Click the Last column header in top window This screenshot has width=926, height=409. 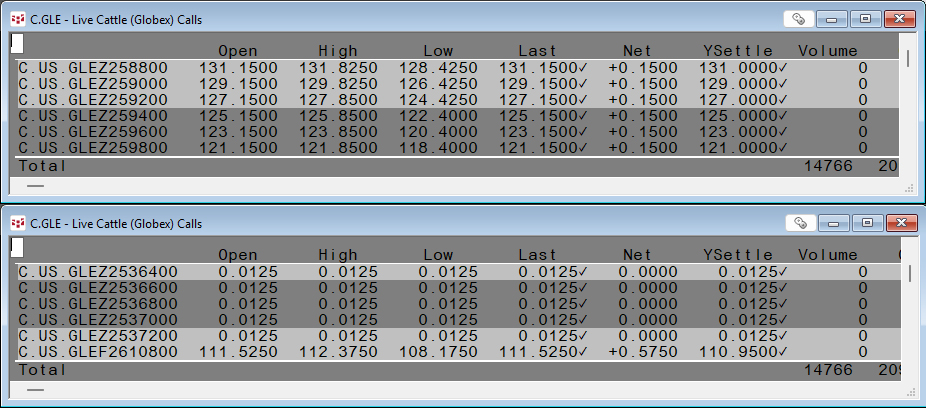tap(538, 50)
